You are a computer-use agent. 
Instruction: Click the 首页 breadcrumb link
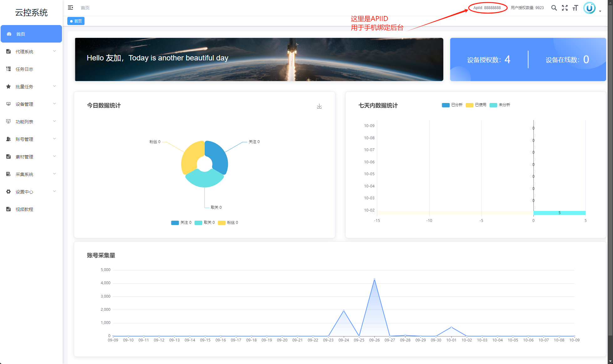[x=85, y=8]
